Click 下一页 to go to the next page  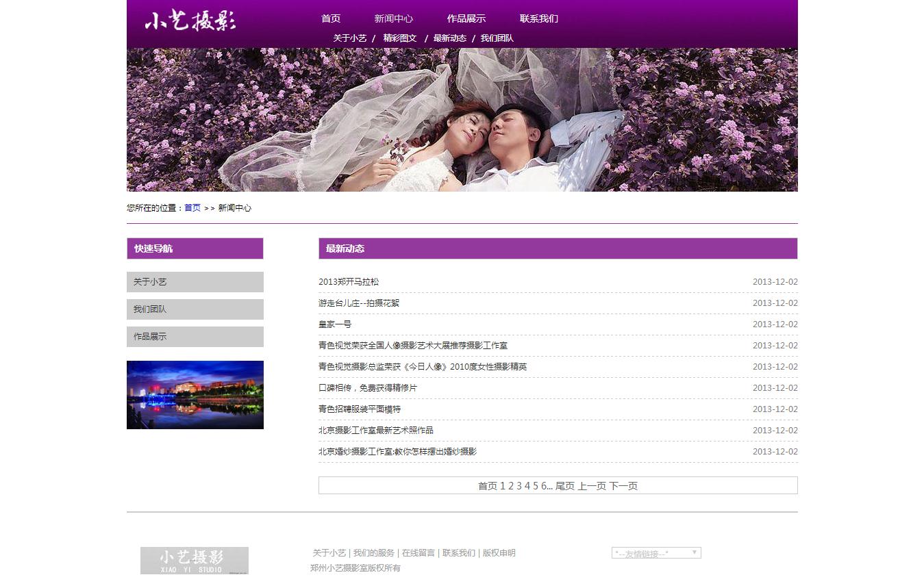point(623,486)
